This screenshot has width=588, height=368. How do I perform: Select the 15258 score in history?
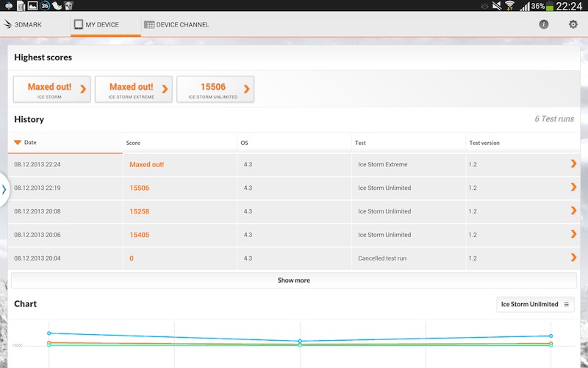pos(140,211)
